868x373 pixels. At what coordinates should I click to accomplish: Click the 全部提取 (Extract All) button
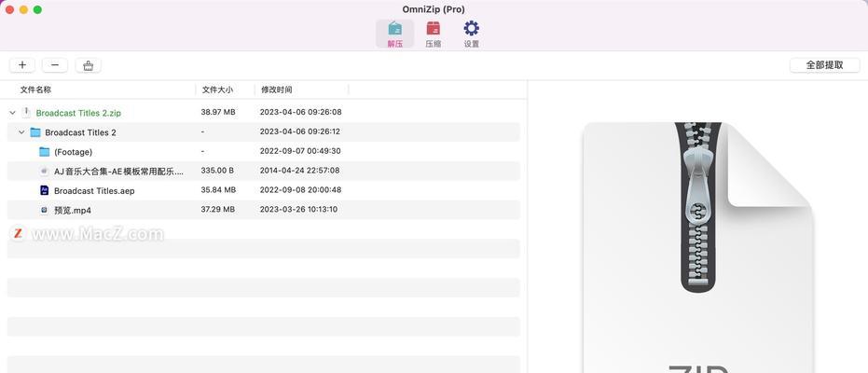[824, 64]
